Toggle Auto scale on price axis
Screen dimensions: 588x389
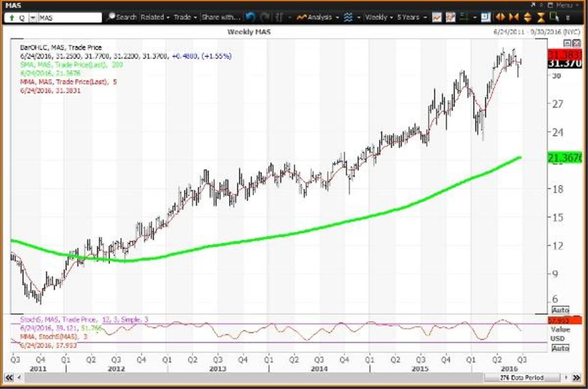coord(560,310)
